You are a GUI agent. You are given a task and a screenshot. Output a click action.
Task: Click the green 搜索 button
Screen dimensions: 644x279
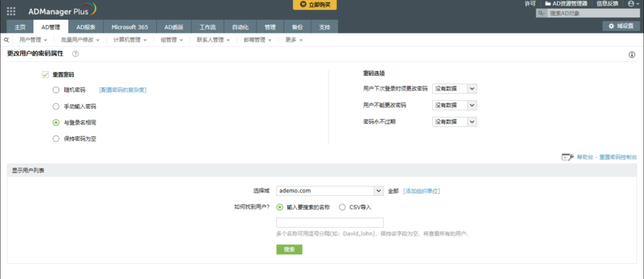pos(289,249)
